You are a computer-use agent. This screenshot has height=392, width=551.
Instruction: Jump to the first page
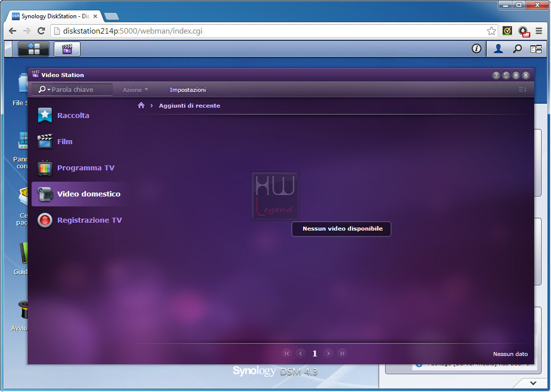click(287, 353)
